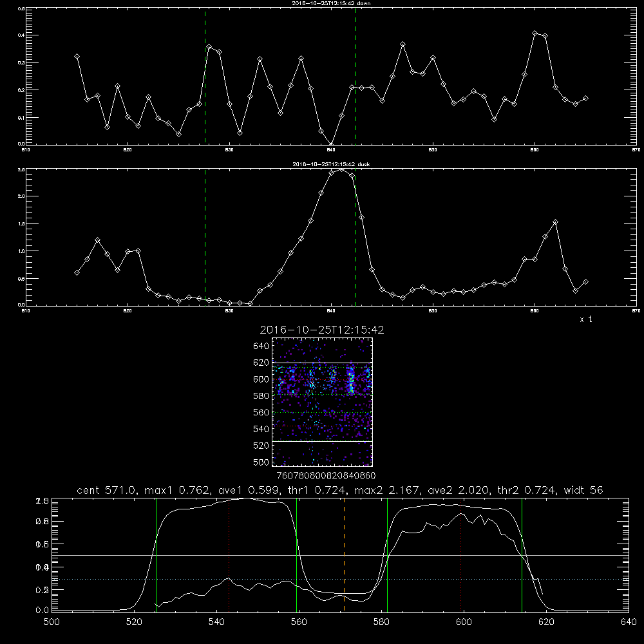Click the left green dashed line in dawn plot
The height and width of the screenshot is (644, 644).
(205, 76)
